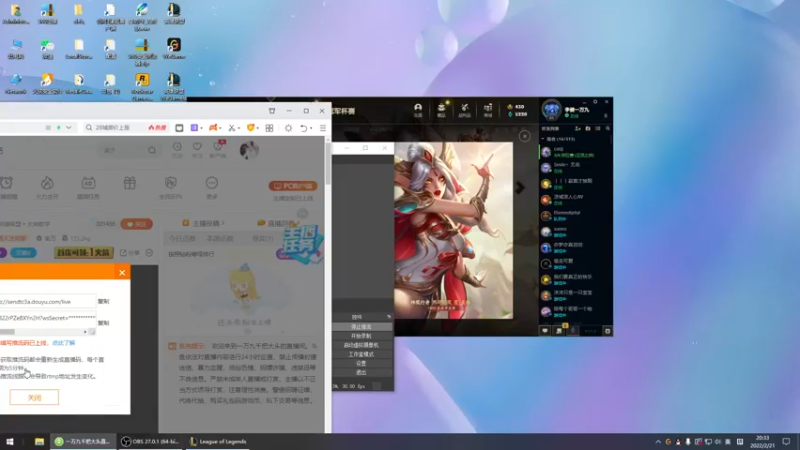The image size is (800, 450).
Task: Open 主播投稿 link
Action: [x=204, y=223]
